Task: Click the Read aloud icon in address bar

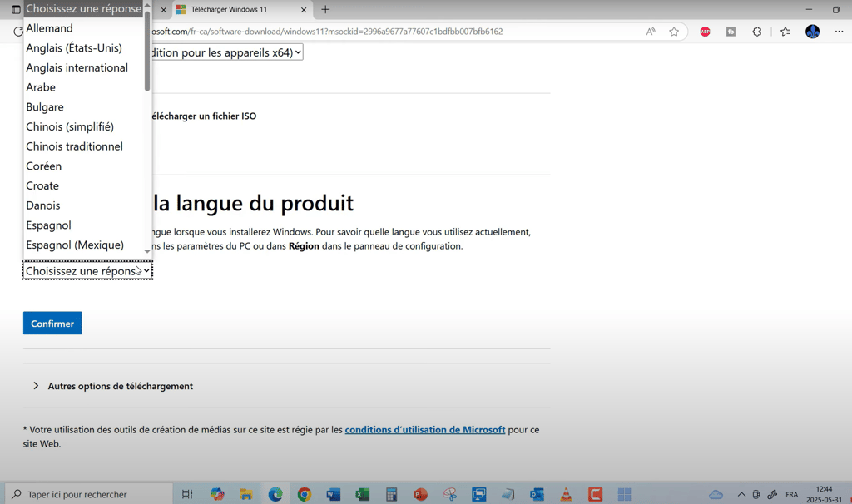Action: [x=651, y=32]
